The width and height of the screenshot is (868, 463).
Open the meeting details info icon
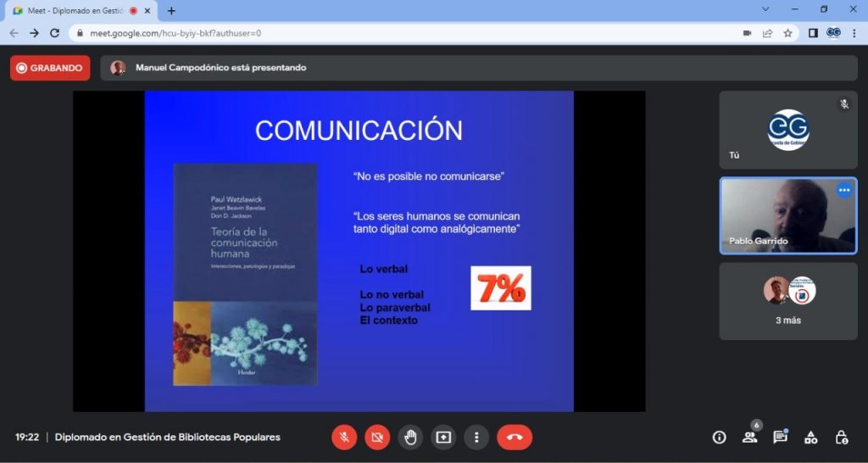click(719, 438)
